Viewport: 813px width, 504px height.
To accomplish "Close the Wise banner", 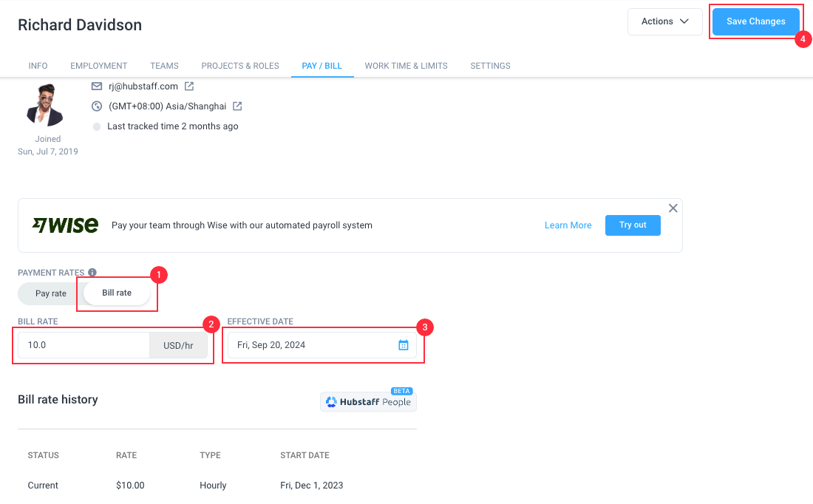I will [x=673, y=208].
